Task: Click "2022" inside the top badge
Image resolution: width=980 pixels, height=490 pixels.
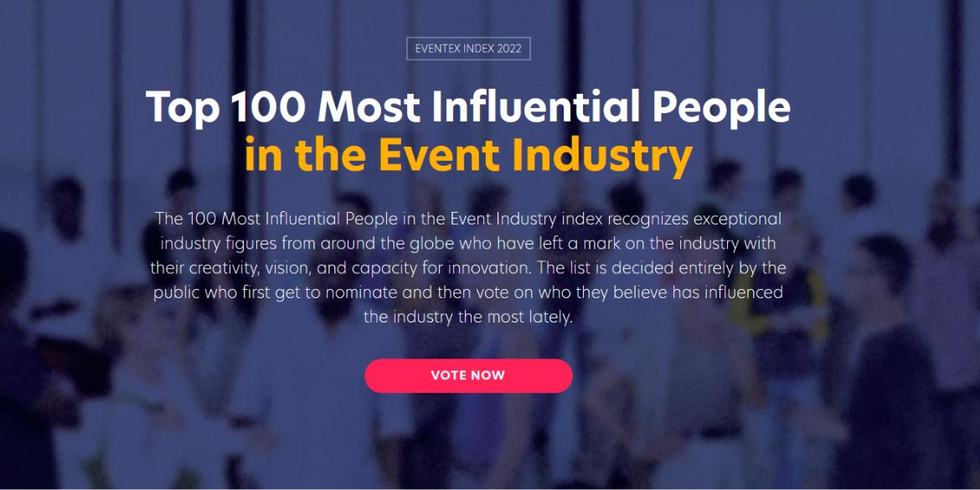Action: click(508, 49)
